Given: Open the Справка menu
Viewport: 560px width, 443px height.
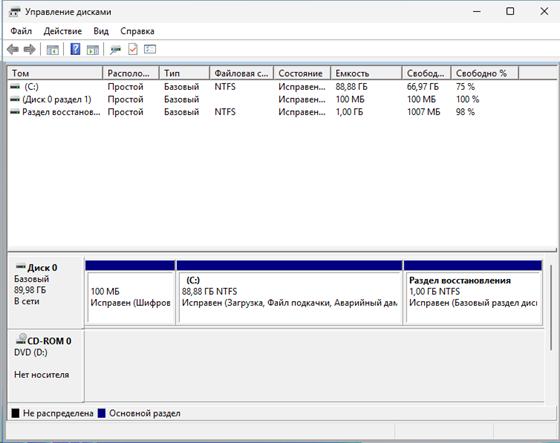Looking at the screenshot, I should (x=137, y=31).
